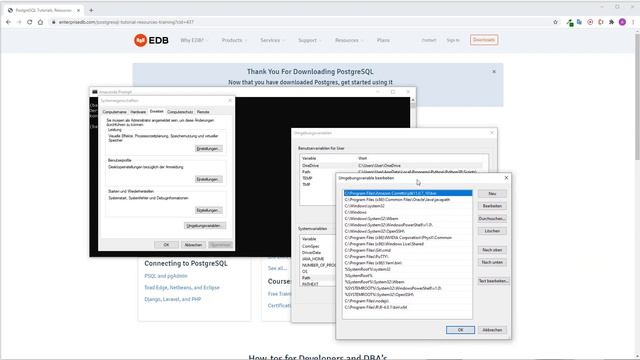
Task: Click Löschen button
Action: click(x=492, y=231)
